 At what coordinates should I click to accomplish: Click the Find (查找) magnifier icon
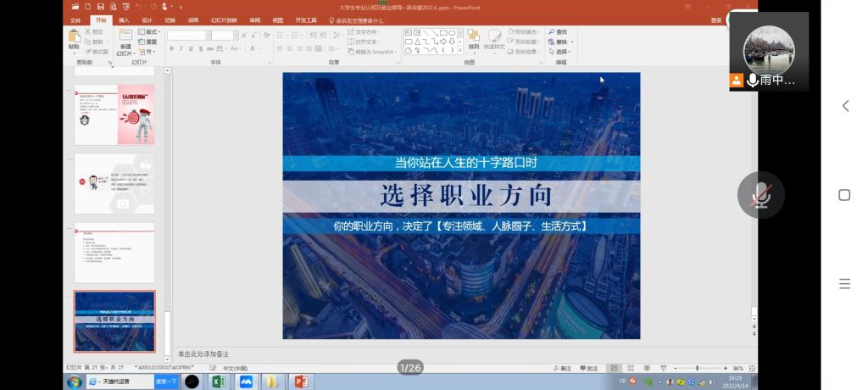click(551, 31)
